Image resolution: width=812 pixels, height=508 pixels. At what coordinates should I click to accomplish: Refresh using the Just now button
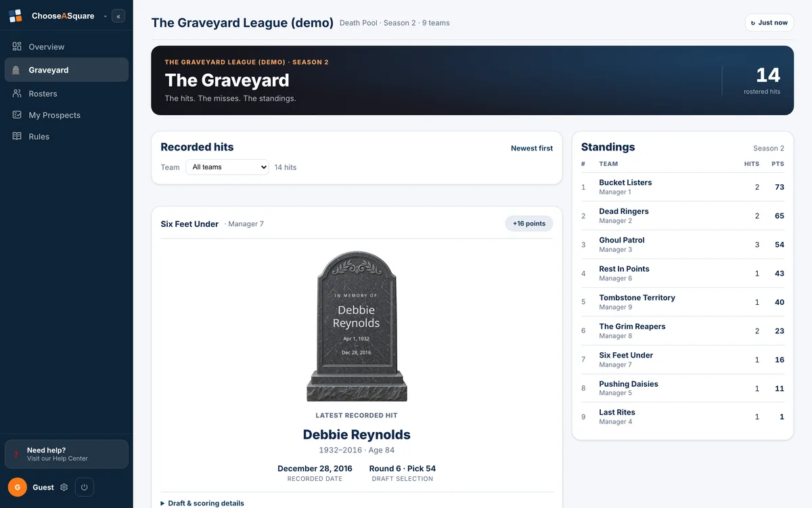pos(769,22)
